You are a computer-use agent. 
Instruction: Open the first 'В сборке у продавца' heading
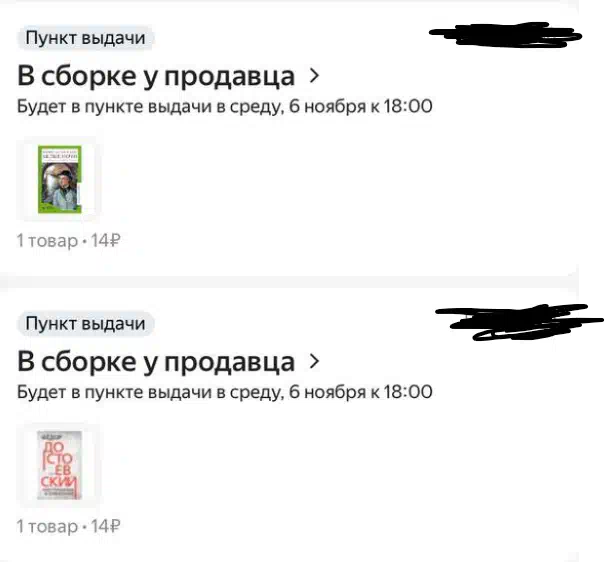[x=156, y=76]
